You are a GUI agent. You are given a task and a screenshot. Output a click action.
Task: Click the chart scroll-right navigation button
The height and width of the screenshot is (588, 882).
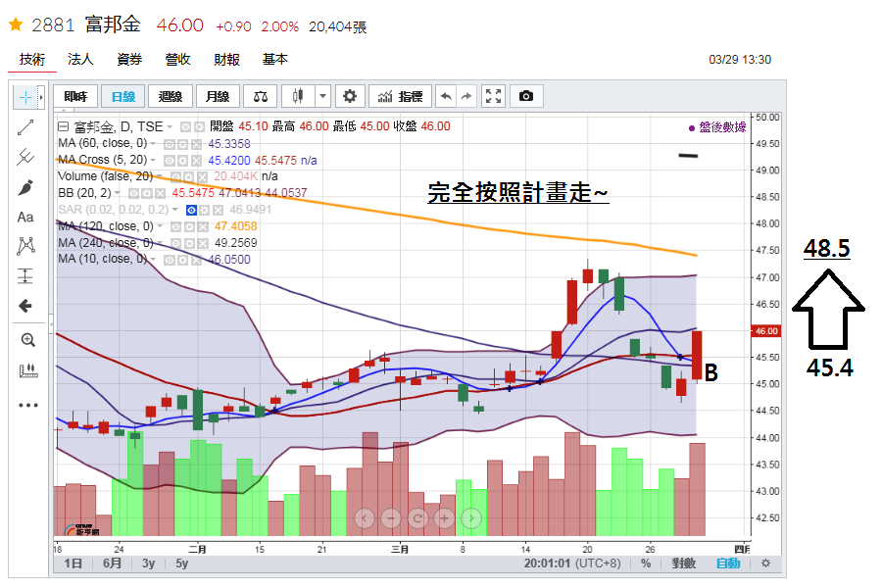pyautogui.click(x=471, y=518)
